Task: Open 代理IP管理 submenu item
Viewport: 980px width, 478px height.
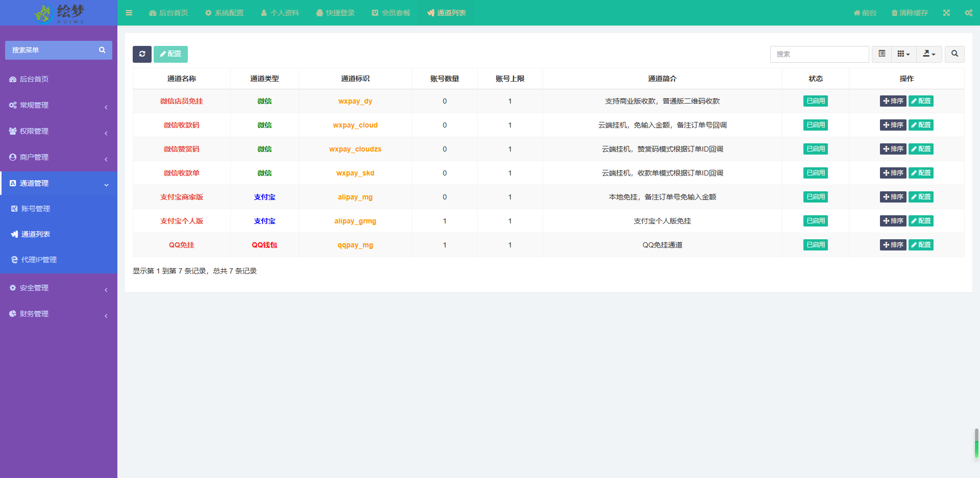Action: tap(59, 260)
